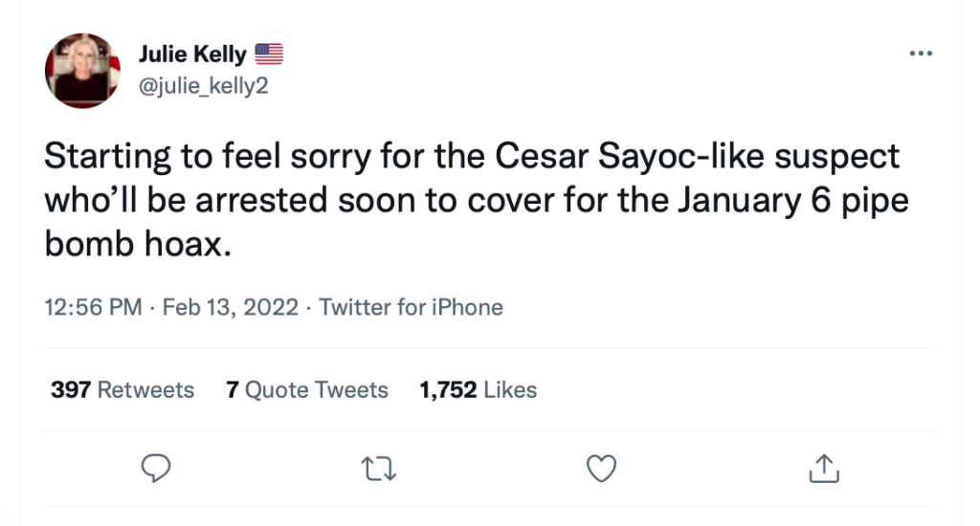Open the share tweet icon
The height and width of the screenshot is (526, 980).
click(x=824, y=468)
